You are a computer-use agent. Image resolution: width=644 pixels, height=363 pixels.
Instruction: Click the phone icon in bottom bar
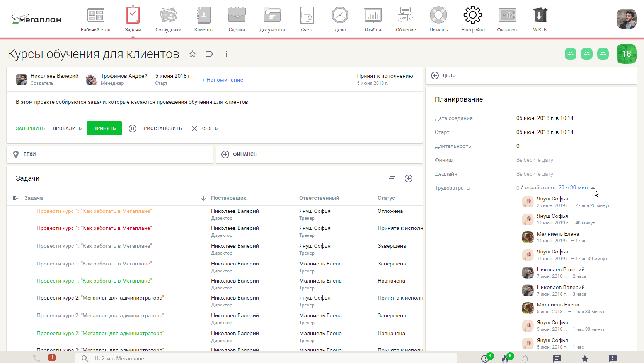pyautogui.click(x=37, y=358)
